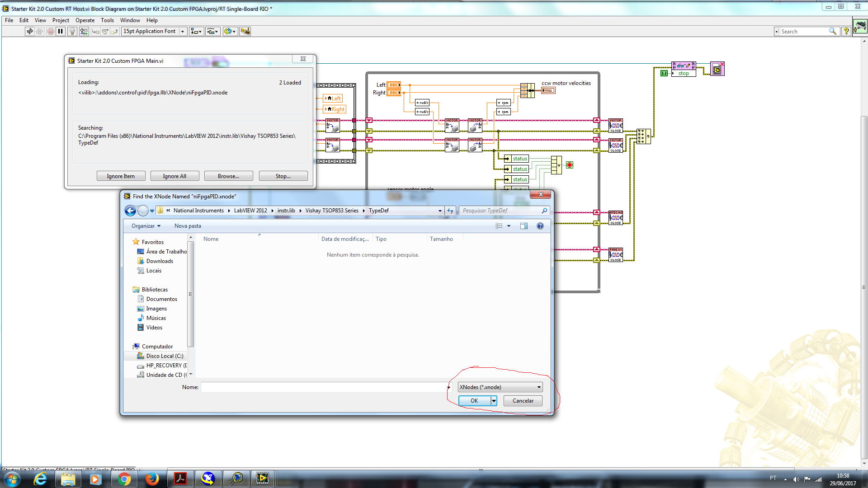Open the XNodes (*.xnode) file type dropdown
Viewport: 868px width, 488px height.
pyautogui.click(x=500, y=387)
